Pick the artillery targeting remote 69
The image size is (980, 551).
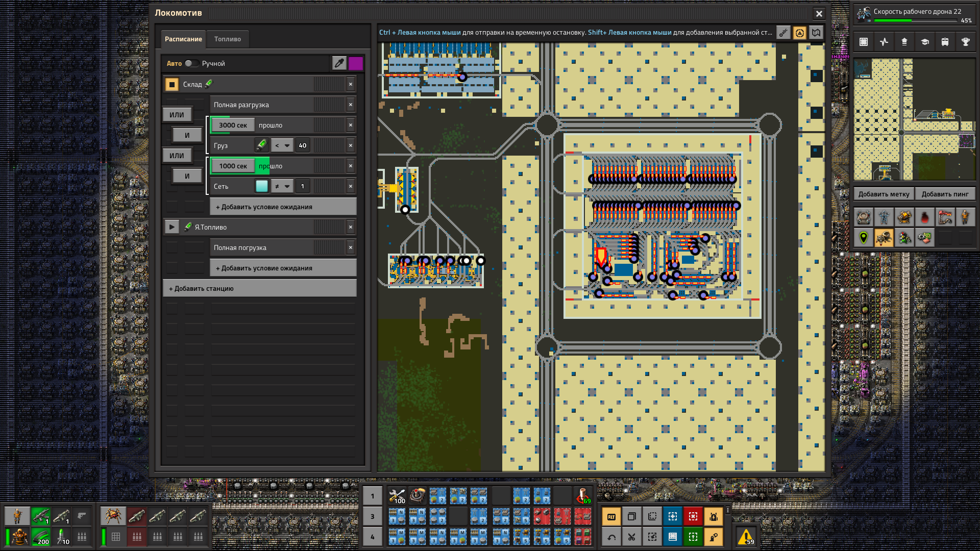[x=583, y=496]
